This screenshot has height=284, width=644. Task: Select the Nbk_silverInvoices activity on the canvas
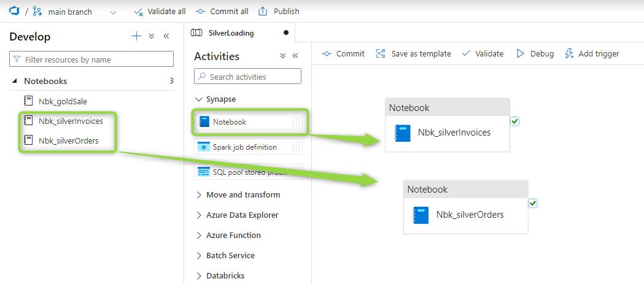tap(448, 125)
